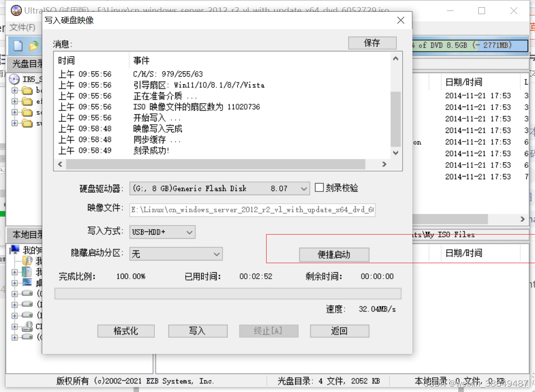Click the completed progress bar

[x=227, y=294]
